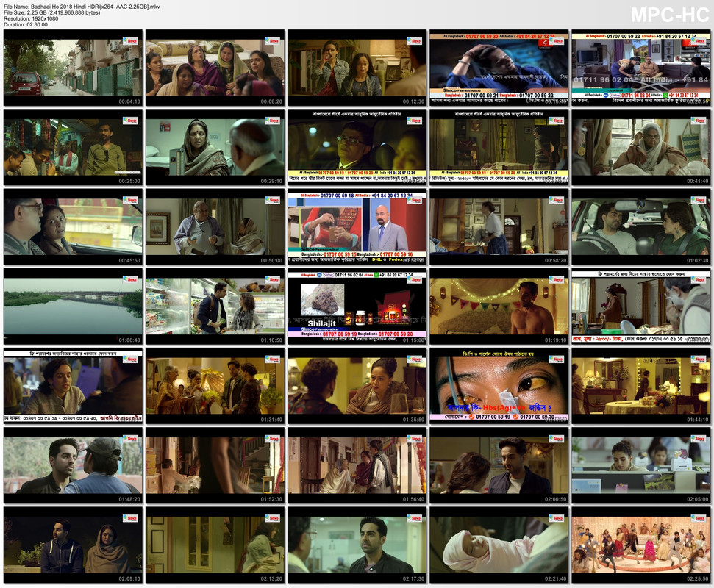This screenshot has height=588, width=714.
Task: Select the thumbnail stamped 01:31:40
Action: point(215,386)
